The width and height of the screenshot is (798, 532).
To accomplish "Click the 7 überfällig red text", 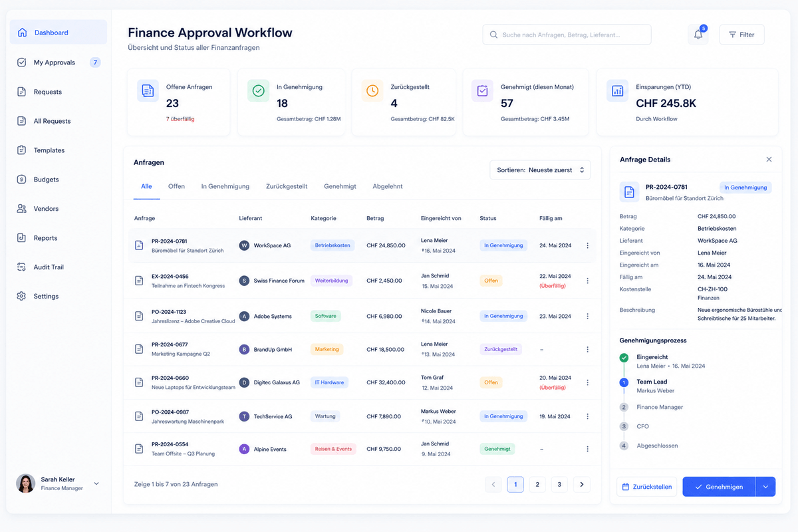I will [180, 119].
